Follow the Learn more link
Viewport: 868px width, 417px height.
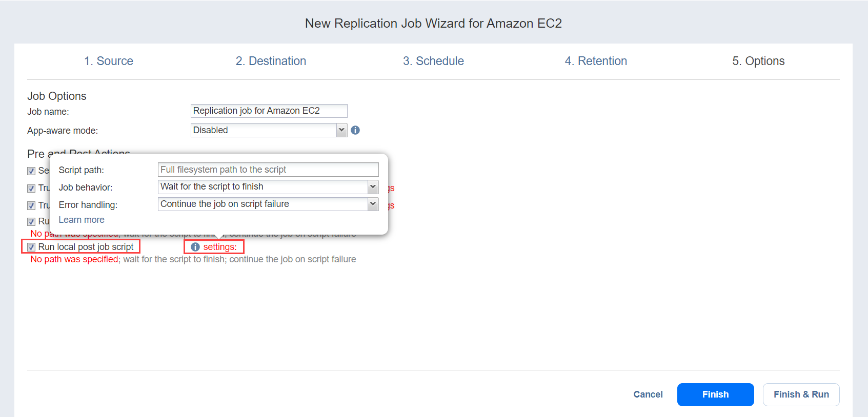[x=82, y=220]
